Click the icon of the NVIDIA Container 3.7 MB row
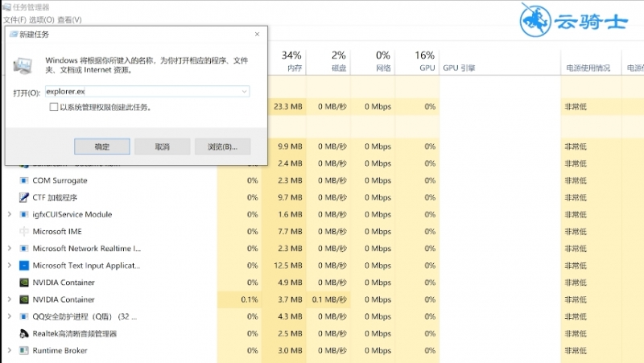The image size is (644, 363). click(x=24, y=299)
